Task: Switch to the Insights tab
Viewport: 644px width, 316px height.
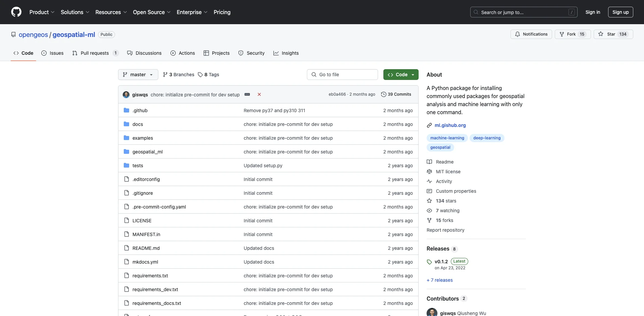Action: coord(286,53)
